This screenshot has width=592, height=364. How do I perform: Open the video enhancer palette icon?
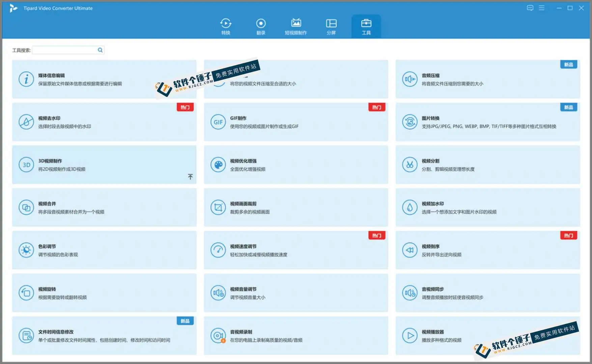(x=218, y=165)
